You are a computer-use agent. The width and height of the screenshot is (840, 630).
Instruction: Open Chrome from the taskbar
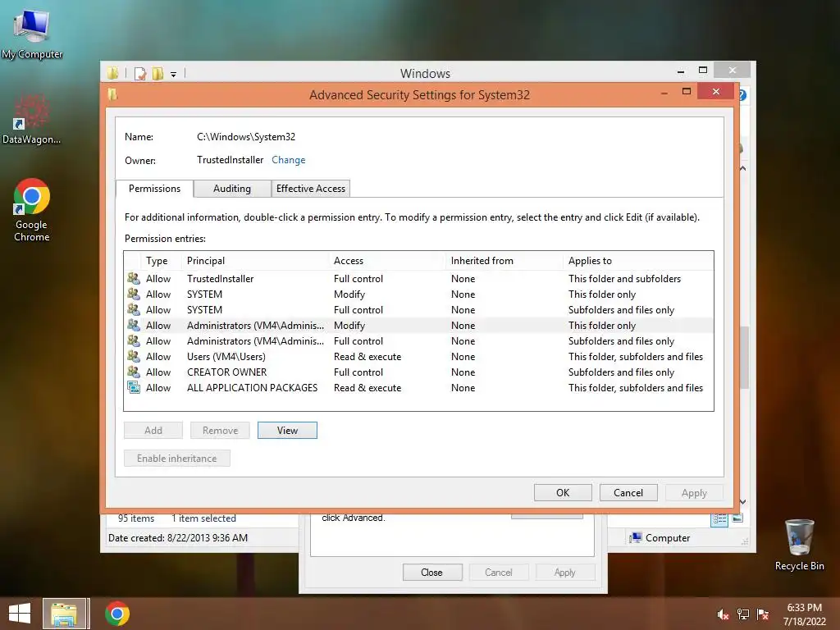(117, 614)
